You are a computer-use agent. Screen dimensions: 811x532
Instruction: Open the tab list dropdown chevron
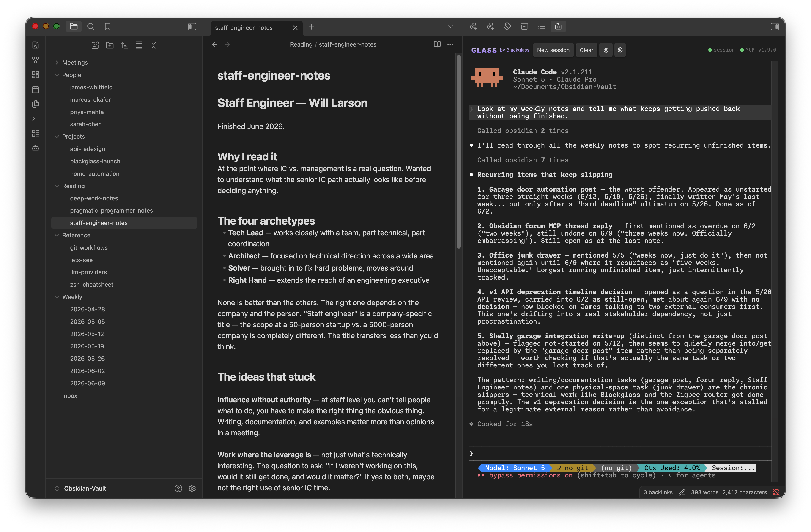(x=450, y=27)
